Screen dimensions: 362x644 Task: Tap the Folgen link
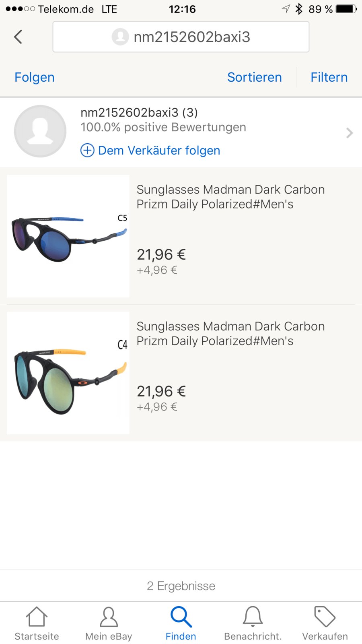pos(35,77)
